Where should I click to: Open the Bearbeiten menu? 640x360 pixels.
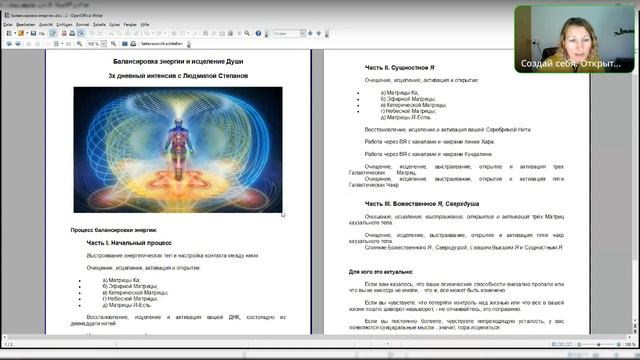tap(25, 24)
